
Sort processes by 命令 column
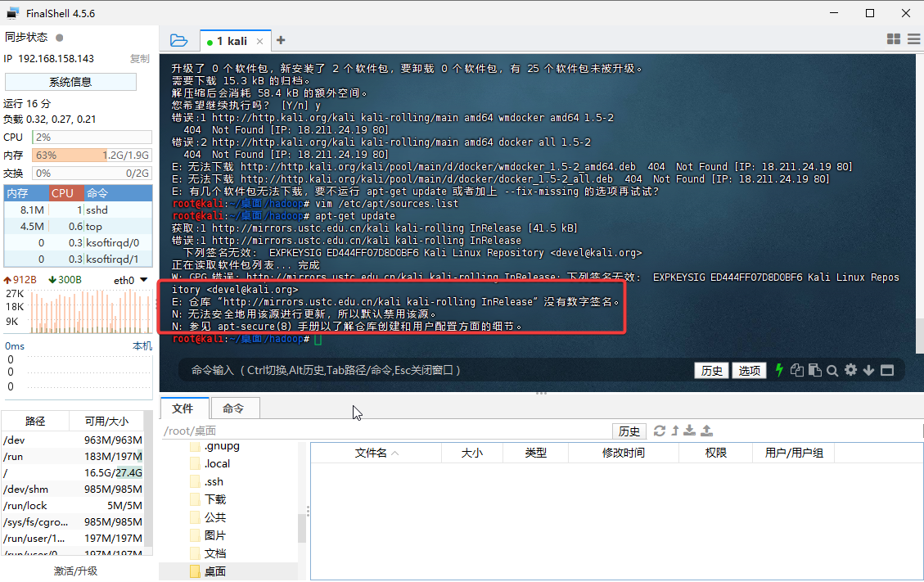[x=117, y=193]
